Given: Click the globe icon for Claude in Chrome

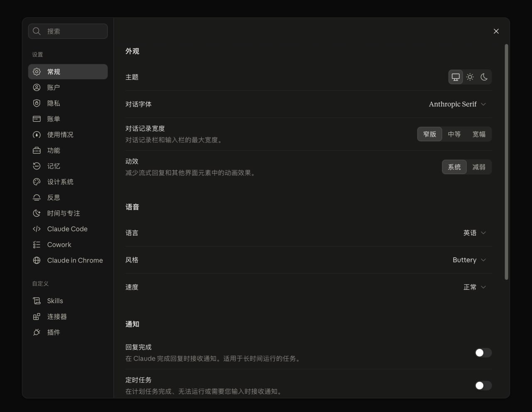Looking at the screenshot, I should [37, 260].
